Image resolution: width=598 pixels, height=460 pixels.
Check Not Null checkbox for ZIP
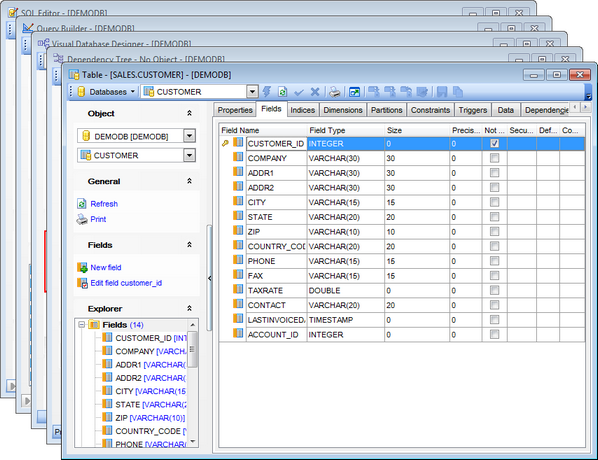[x=495, y=232]
